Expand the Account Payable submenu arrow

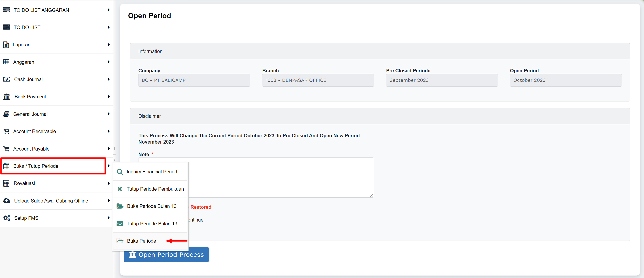click(108, 149)
